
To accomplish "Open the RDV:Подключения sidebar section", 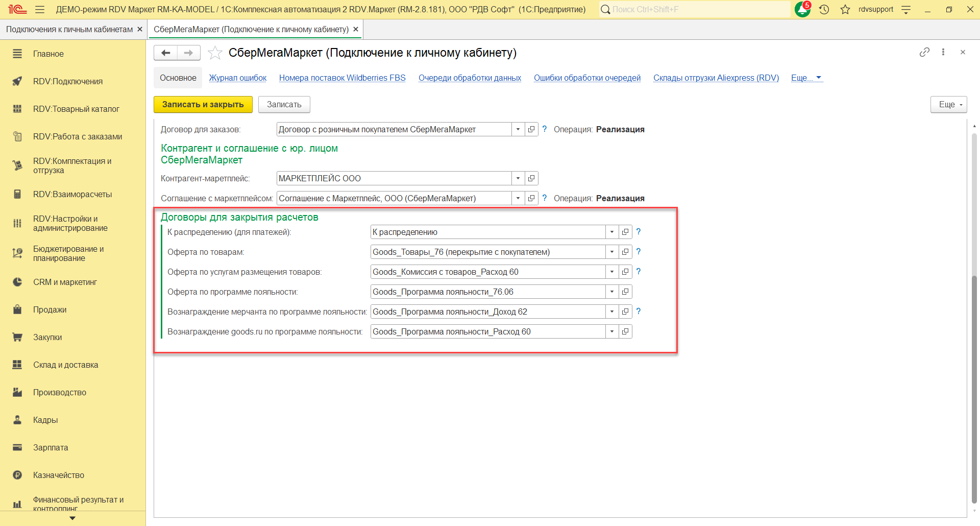I will pyautogui.click(x=68, y=82).
